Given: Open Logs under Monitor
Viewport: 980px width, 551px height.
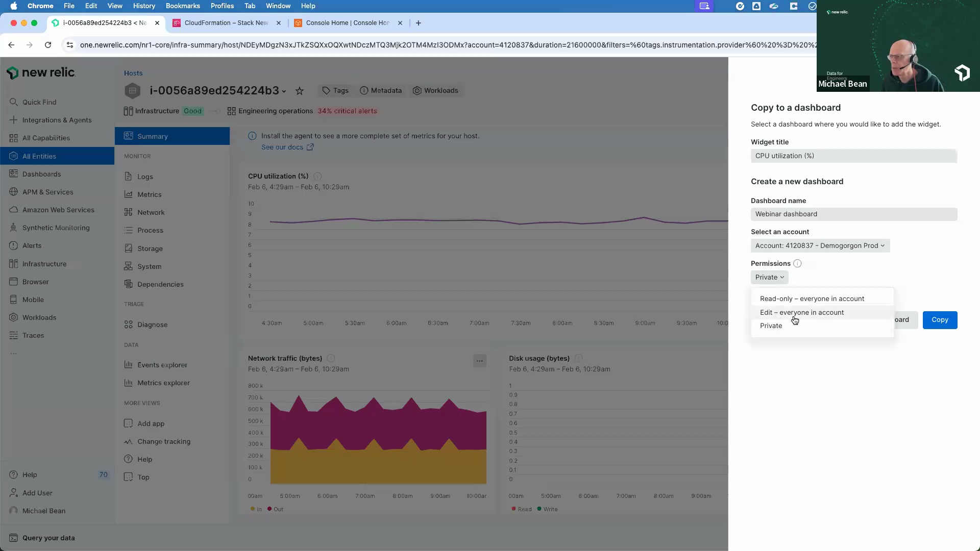Looking at the screenshot, I should [138, 177].
